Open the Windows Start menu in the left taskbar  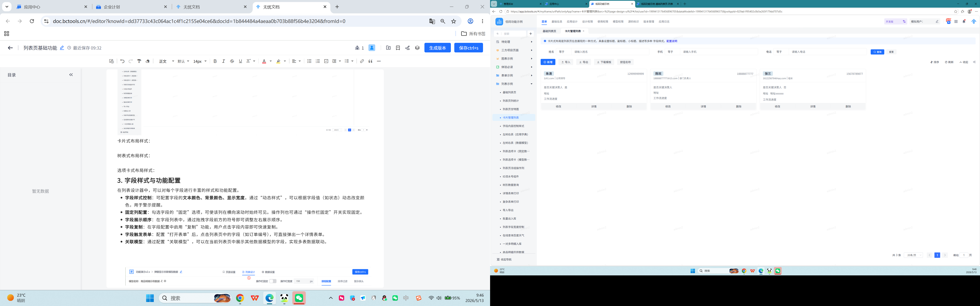point(150,298)
